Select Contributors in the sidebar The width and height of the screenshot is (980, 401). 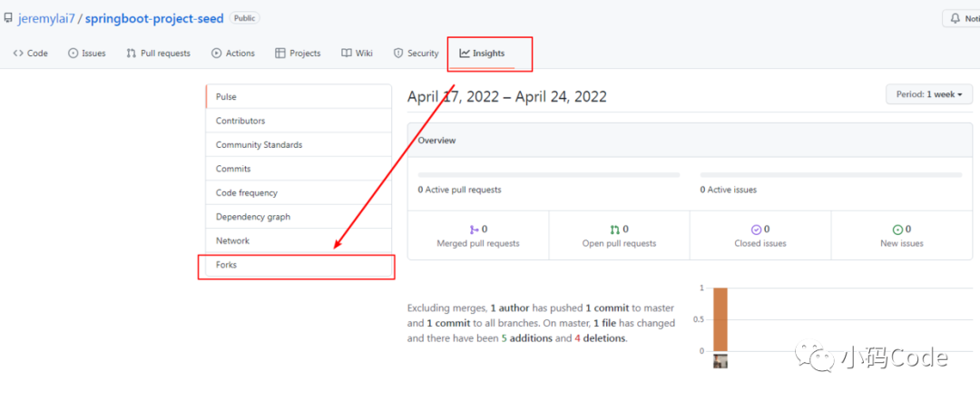pyautogui.click(x=299, y=121)
